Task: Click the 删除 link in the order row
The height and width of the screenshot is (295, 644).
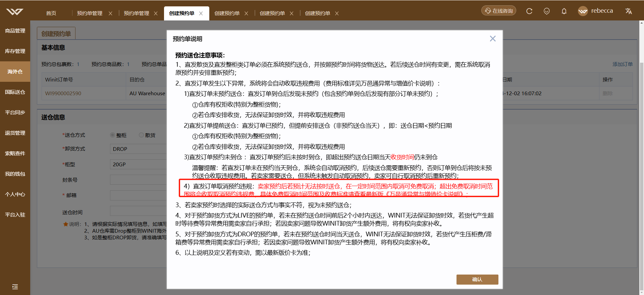Action: click(607, 93)
